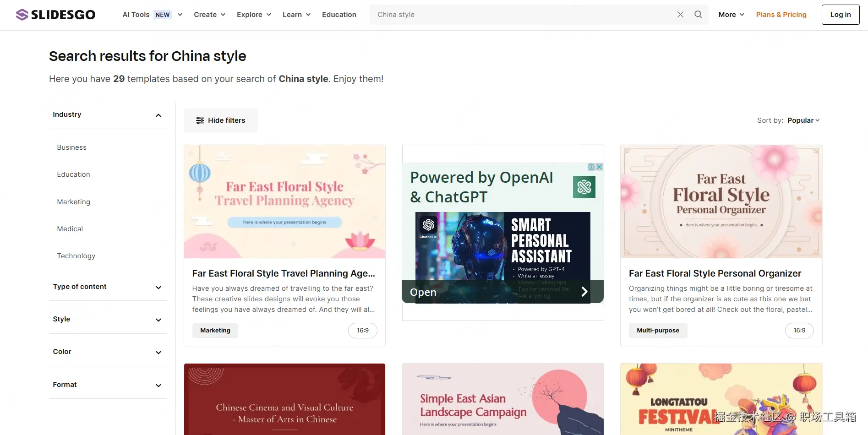Screen dimensions: 868x435
Task: Click the Slidesgo logo
Action: (x=55, y=15)
